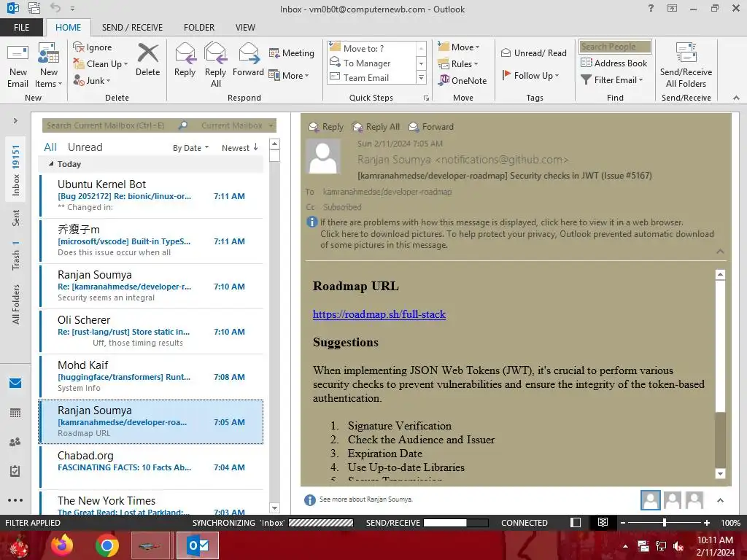The height and width of the screenshot is (560, 747).
Task: Reply with a Meeting
Action: tap(292, 52)
